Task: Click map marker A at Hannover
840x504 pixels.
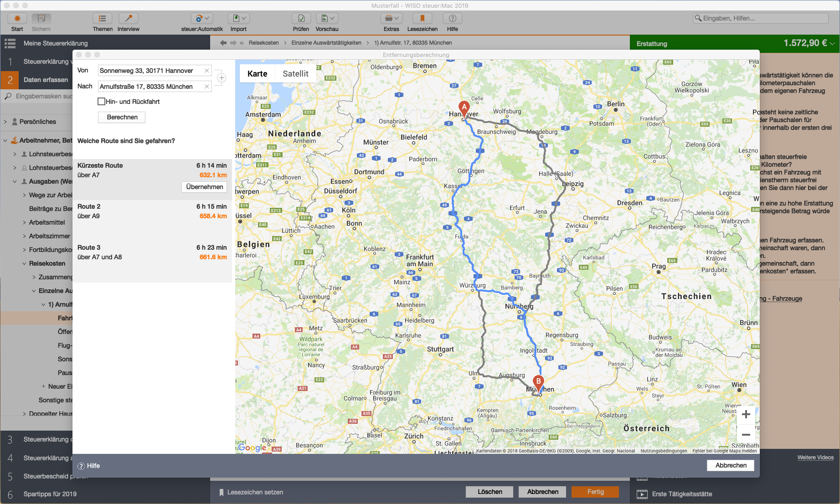Action: coord(464,109)
